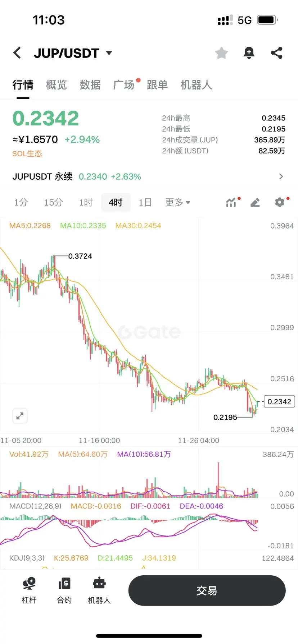Image resolution: width=298 pixels, height=644 pixels.
Task: Open the SOL生态 tag link
Action: point(27,153)
